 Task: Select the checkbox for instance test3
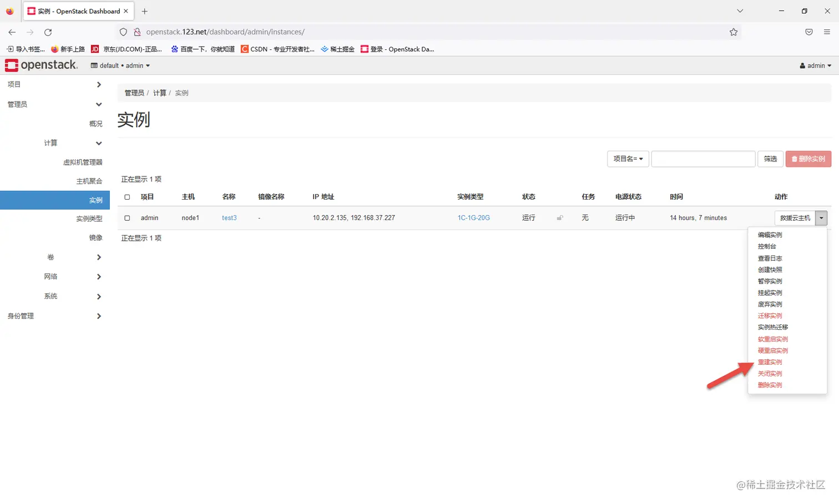(x=127, y=217)
